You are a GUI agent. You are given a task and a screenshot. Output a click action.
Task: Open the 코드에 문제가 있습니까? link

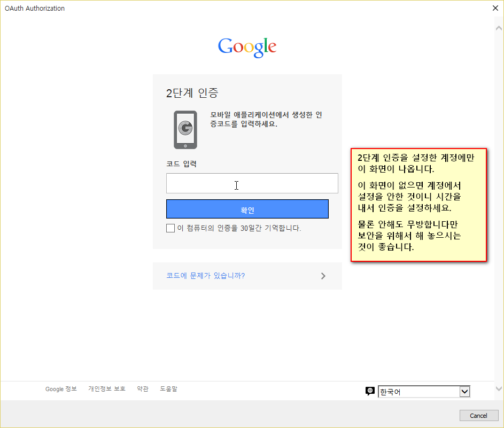click(205, 276)
